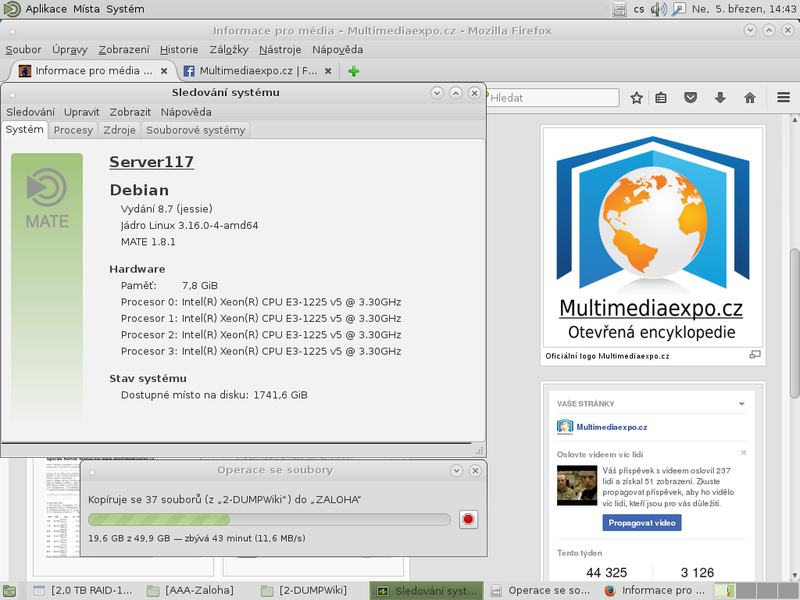Open the Firefox hamburger menu
800x600 pixels.
click(x=781, y=98)
